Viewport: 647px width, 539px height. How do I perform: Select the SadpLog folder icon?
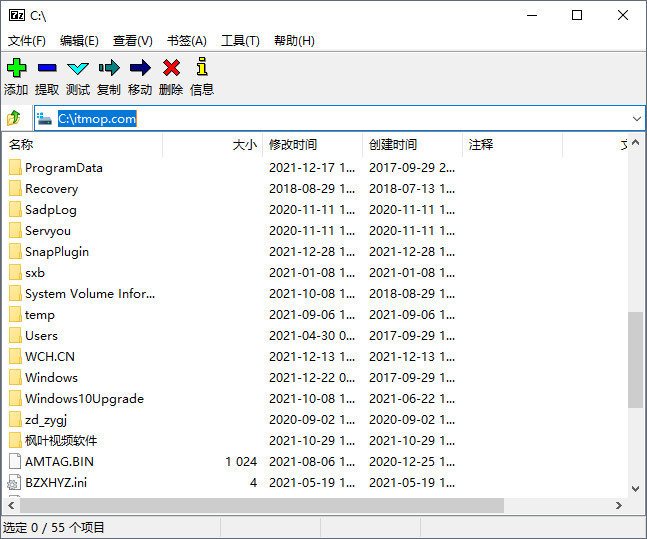coord(15,210)
